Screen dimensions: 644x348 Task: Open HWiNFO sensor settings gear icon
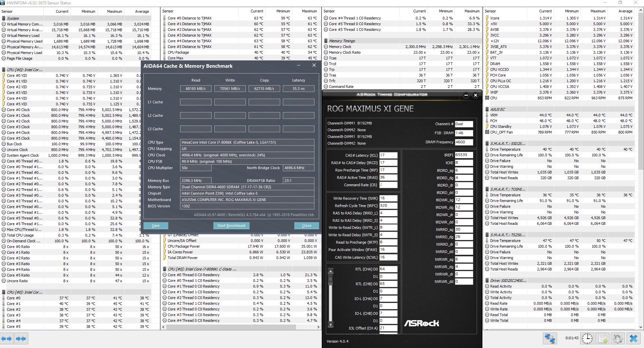(x=618, y=339)
